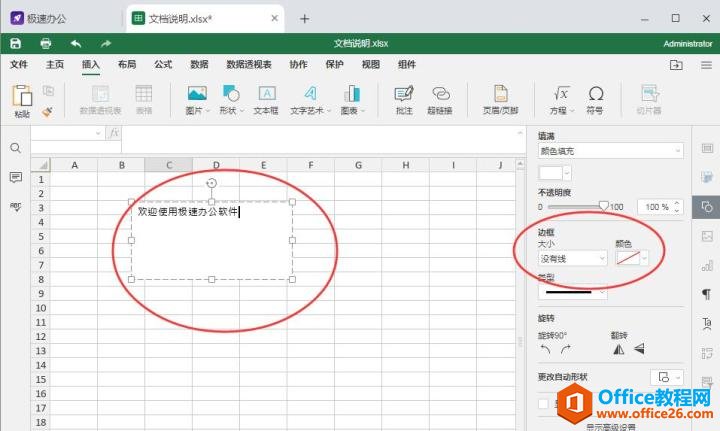Add a new document tab with plus

tap(304, 19)
